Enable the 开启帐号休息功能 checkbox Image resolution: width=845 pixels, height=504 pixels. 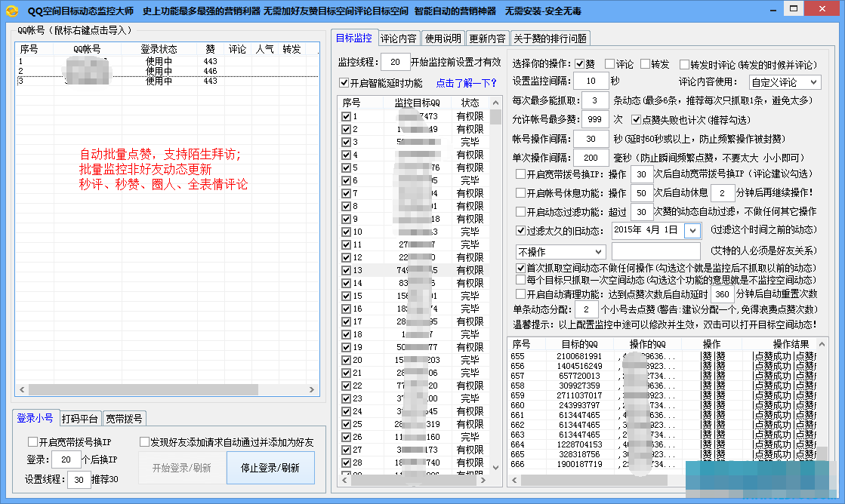tap(520, 192)
